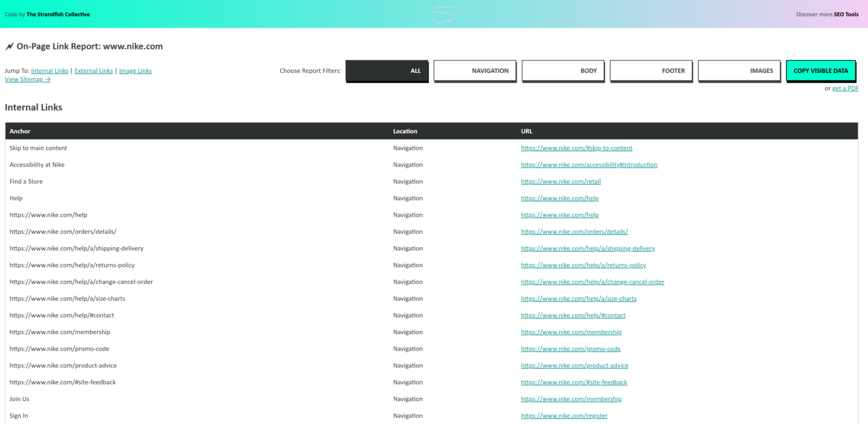868x424 pixels.
Task: Click the 'Accessibility at Nike' anchor text
Action: click(x=37, y=165)
